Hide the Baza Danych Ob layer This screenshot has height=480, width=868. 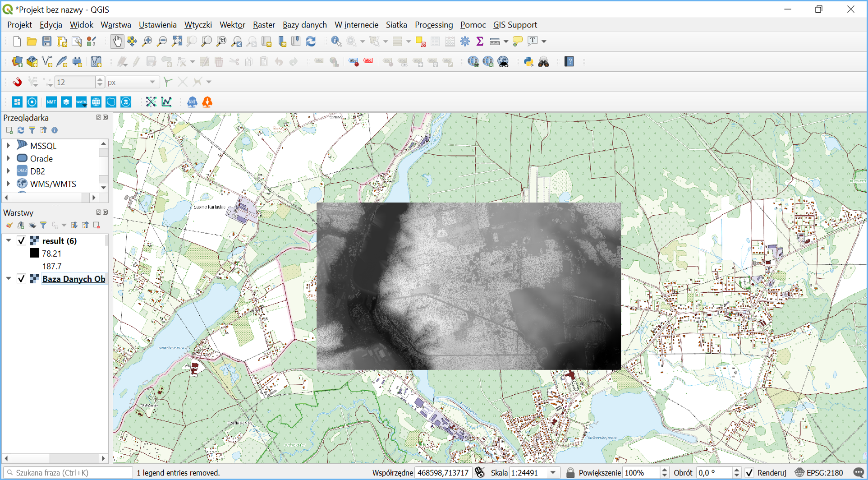[21, 279]
